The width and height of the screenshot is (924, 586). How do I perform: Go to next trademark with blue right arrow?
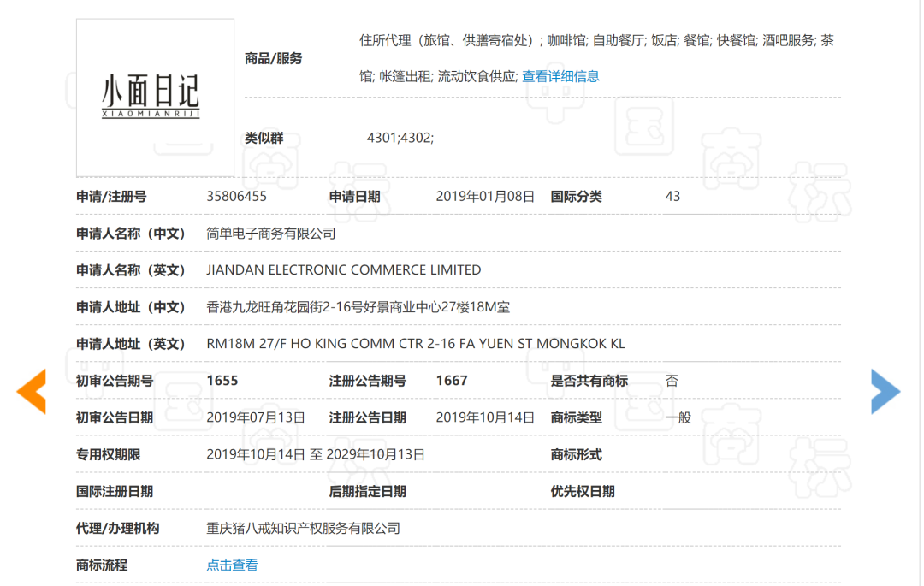[885, 392]
